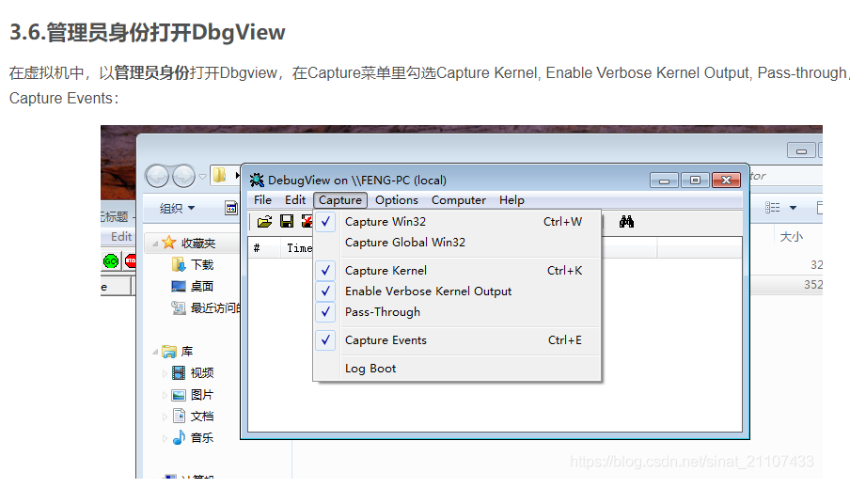850x504 pixels.
Task: Click the Explorer Back arrow button
Action: click(x=157, y=176)
